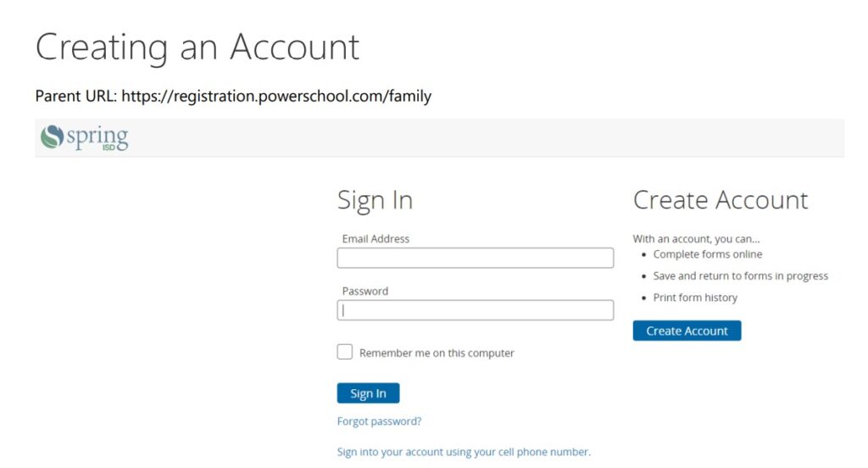Follow the sign in using cell phone number link
The width and height of the screenshot is (868, 468).
[x=464, y=451]
